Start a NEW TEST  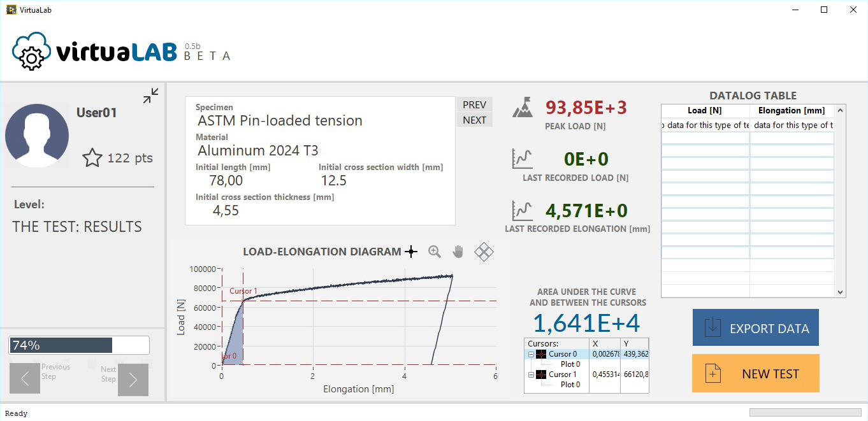tap(755, 374)
